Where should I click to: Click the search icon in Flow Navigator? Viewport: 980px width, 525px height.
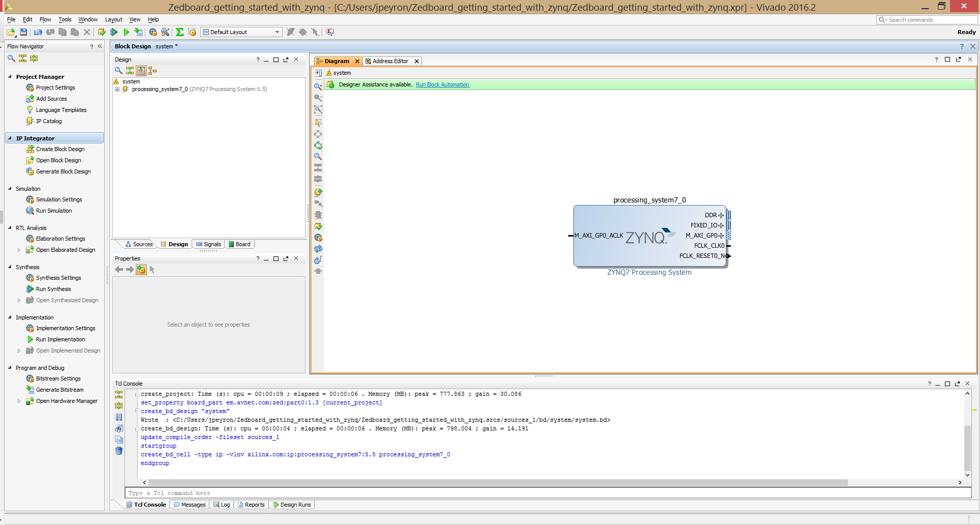pos(11,59)
